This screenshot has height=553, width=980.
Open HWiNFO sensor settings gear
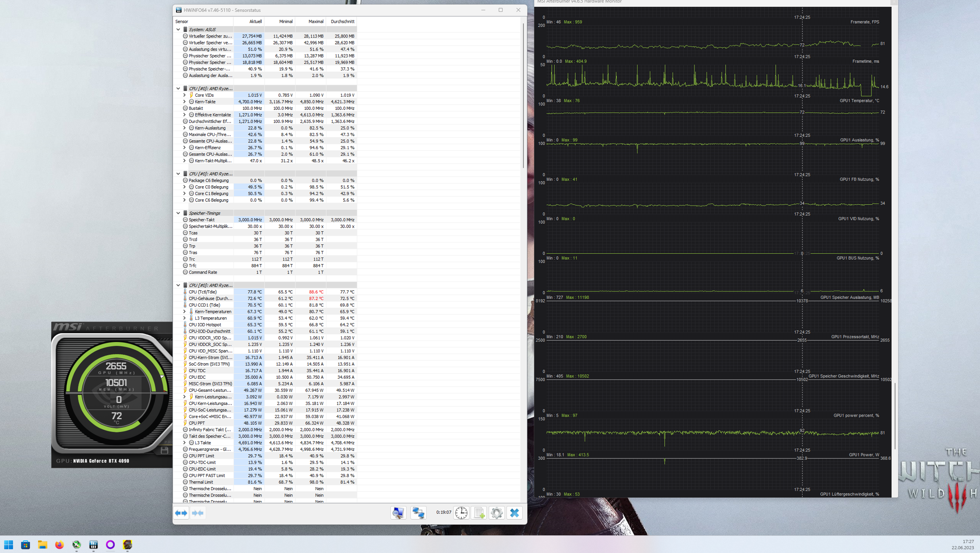click(x=497, y=513)
